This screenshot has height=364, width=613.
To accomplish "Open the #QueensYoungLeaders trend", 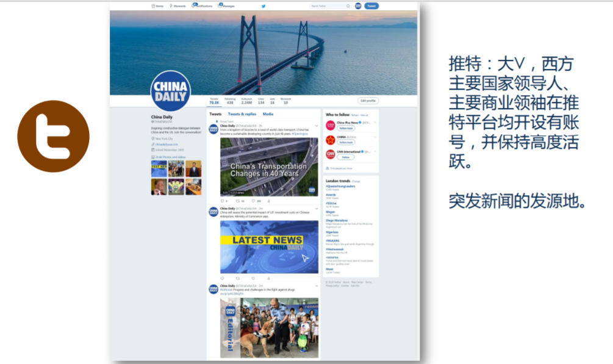I will [340, 187].
